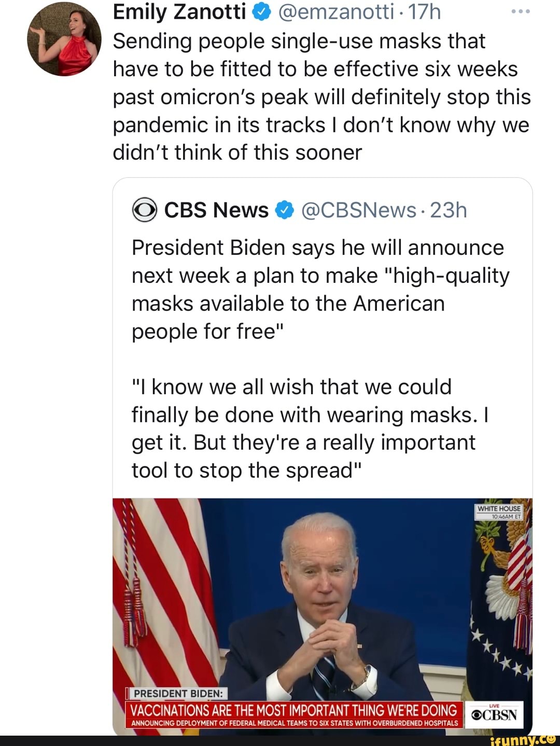Click the CBS eye logo avatar
This screenshot has height=746, width=560.
click(x=144, y=210)
